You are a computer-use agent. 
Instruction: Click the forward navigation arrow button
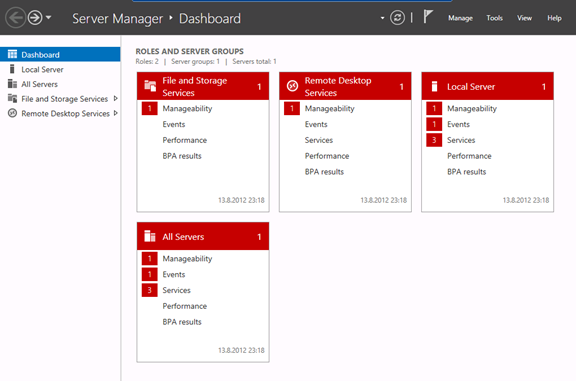[35, 18]
